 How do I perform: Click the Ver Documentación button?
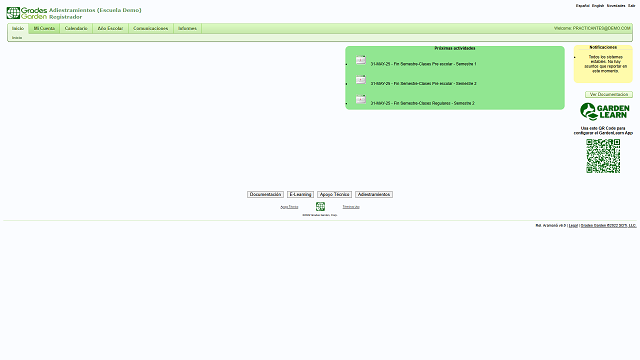[609, 95]
